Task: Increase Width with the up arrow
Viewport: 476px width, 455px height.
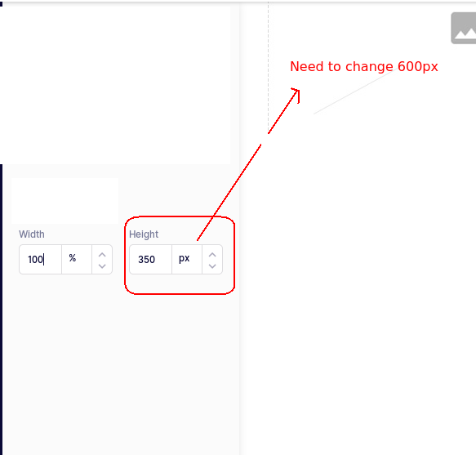Action: tap(102, 255)
